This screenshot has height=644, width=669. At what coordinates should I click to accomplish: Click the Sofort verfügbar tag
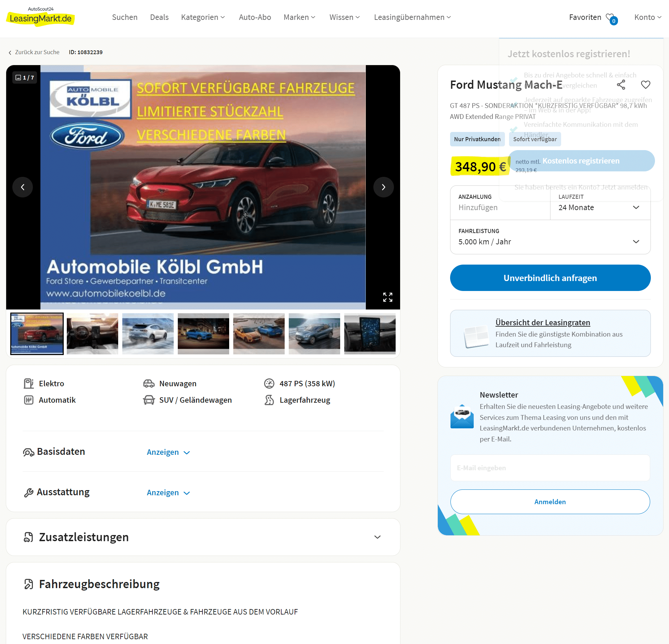535,139
